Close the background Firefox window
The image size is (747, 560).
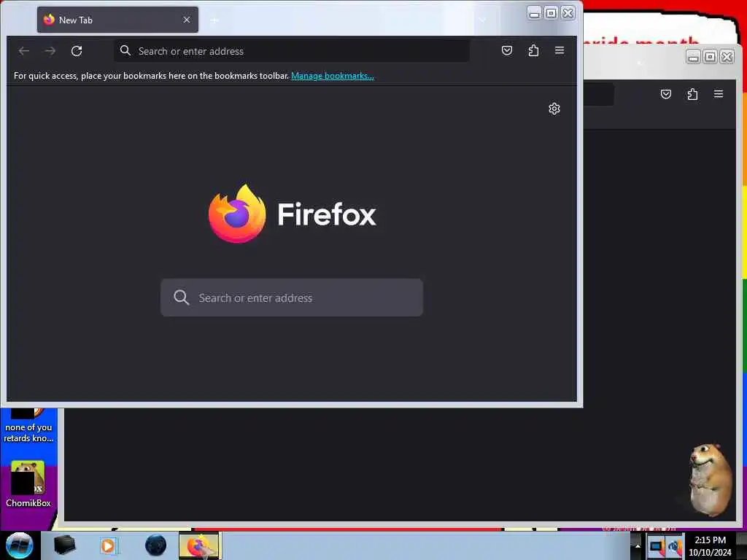[x=727, y=57]
